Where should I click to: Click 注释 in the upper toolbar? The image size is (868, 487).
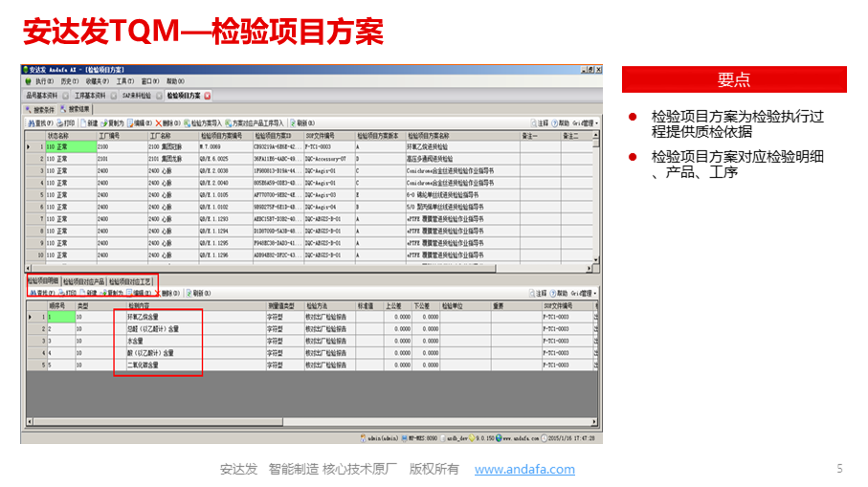pyautogui.click(x=540, y=122)
